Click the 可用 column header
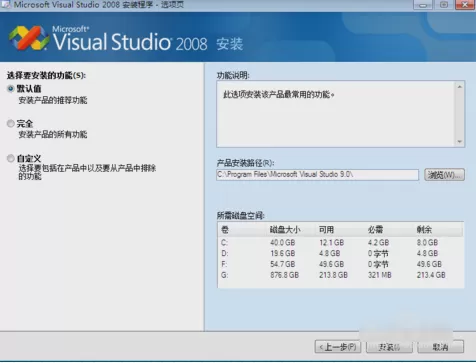Viewport: 476px width, 363px height. 327,230
